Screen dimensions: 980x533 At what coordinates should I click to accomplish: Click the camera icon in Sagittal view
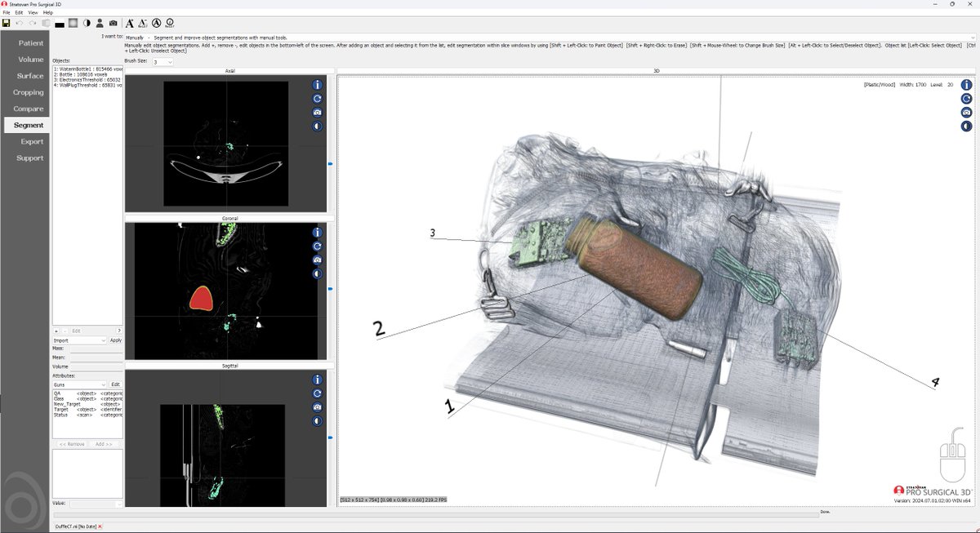point(317,407)
